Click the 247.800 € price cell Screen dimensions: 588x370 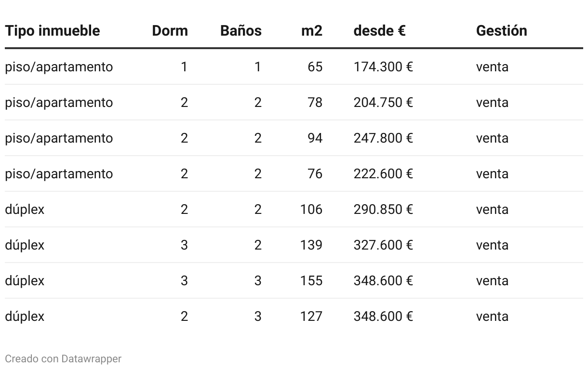tap(383, 138)
